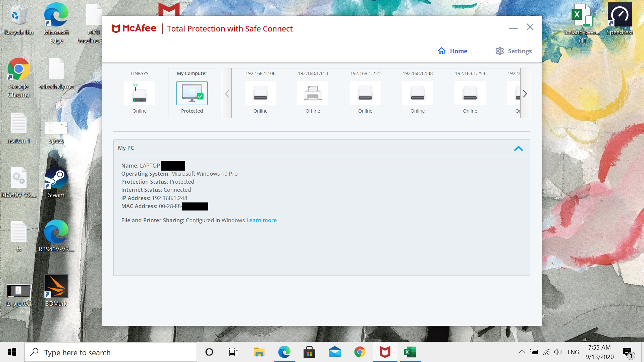Open Cortana from taskbar
This screenshot has height=362, width=644.
click(209, 352)
